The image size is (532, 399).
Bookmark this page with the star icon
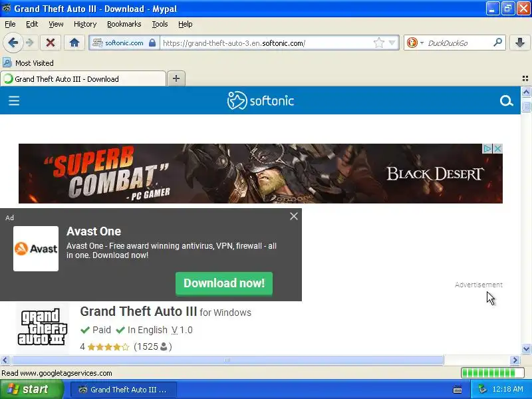378,43
